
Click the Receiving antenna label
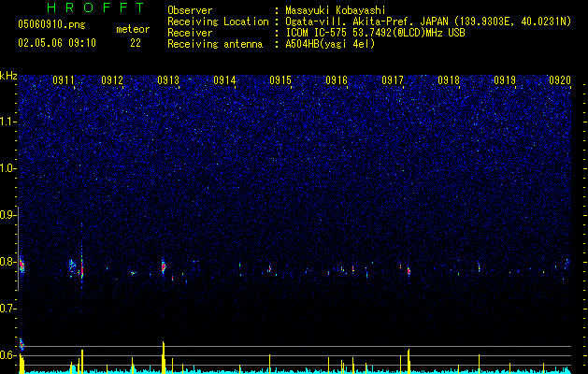[215, 44]
